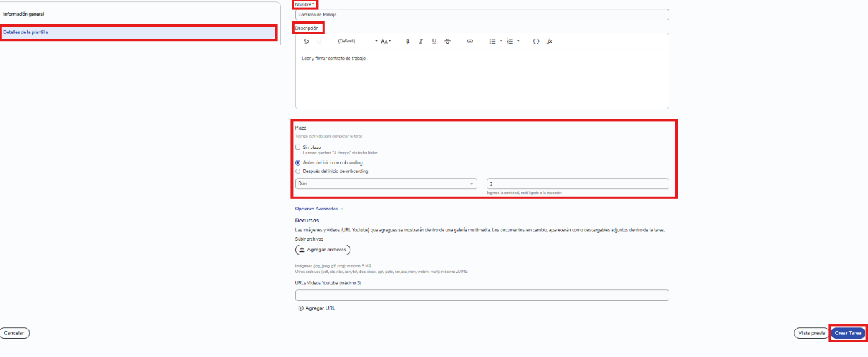Open the (Default) font family dropdown

(x=357, y=41)
